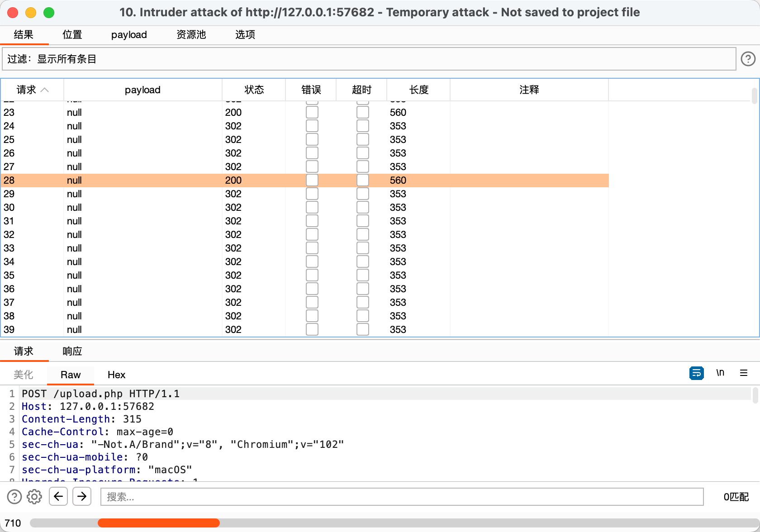
Task: Go to previous search match arrow
Action: (x=58, y=497)
